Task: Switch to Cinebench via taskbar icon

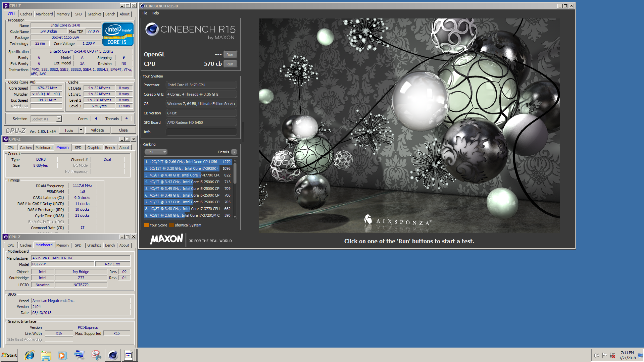Action: click(113, 355)
